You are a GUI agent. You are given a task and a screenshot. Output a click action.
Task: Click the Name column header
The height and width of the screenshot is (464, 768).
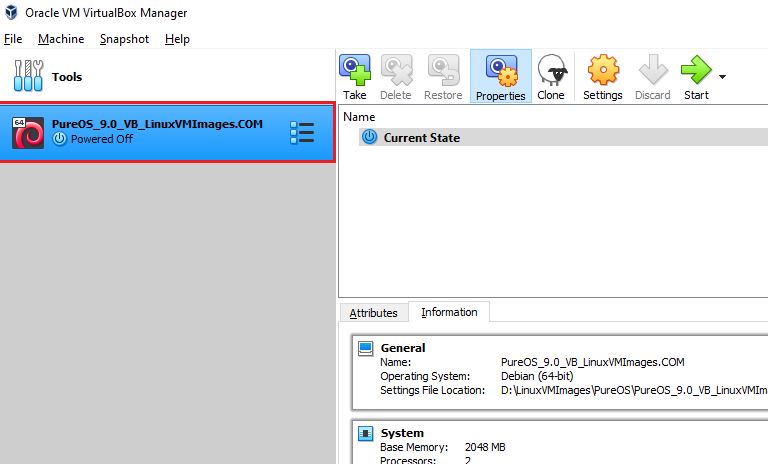tap(359, 117)
